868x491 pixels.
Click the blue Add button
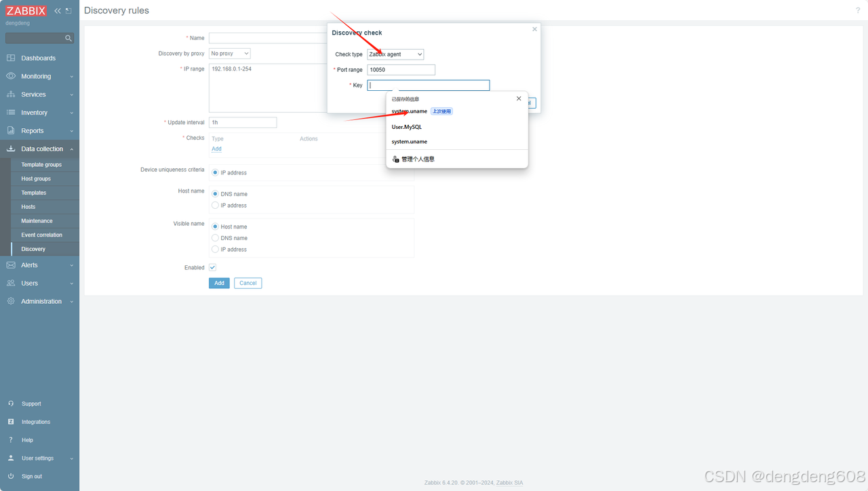tap(219, 283)
